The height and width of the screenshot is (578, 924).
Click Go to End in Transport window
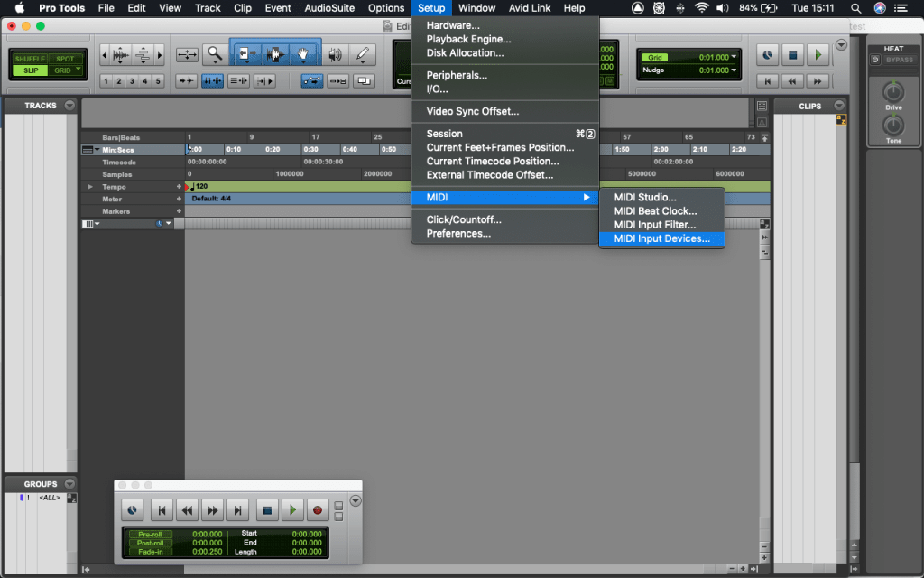tap(237, 510)
